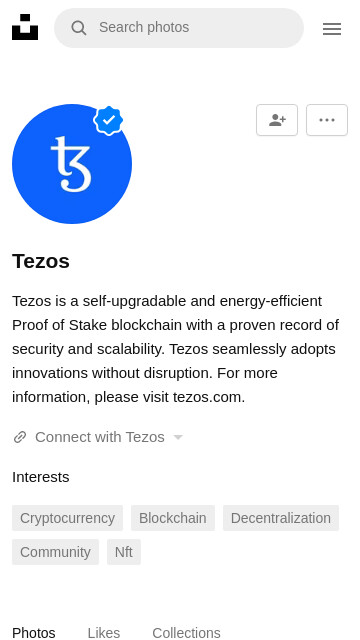Screen dimensions: 360x640
Task: Select the Decentralization interest tag
Action: (281, 518)
